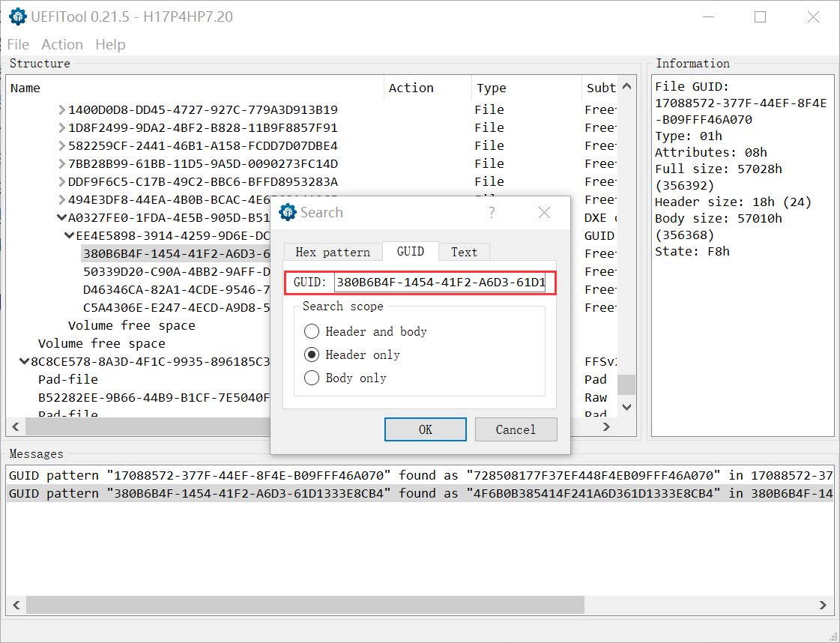The width and height of the screenshot is (840, 643).
Task: Select the GUID tab in Search dialog
Action: [411, 251]
